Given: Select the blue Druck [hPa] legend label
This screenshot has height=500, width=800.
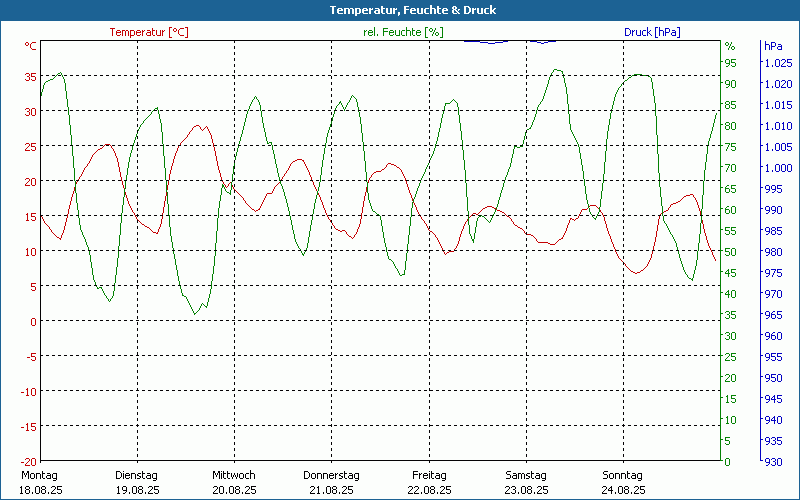Looking at the screenshot, I should click(x=652, y=32).
